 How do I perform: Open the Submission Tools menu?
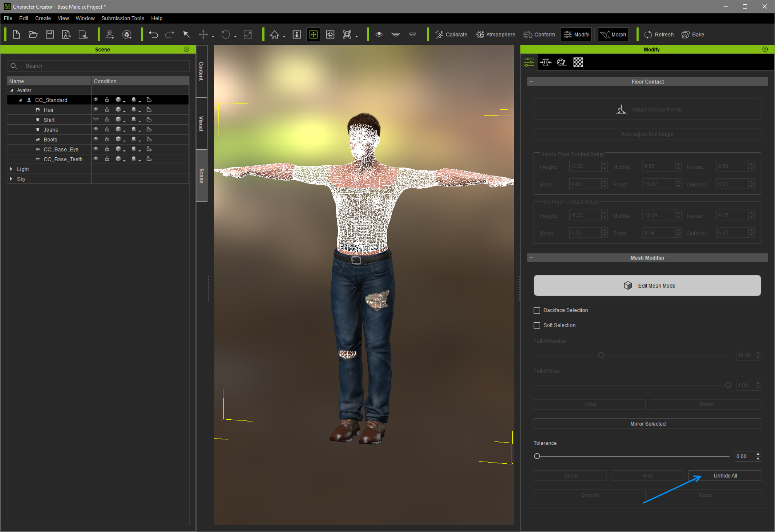click(122, 18)
